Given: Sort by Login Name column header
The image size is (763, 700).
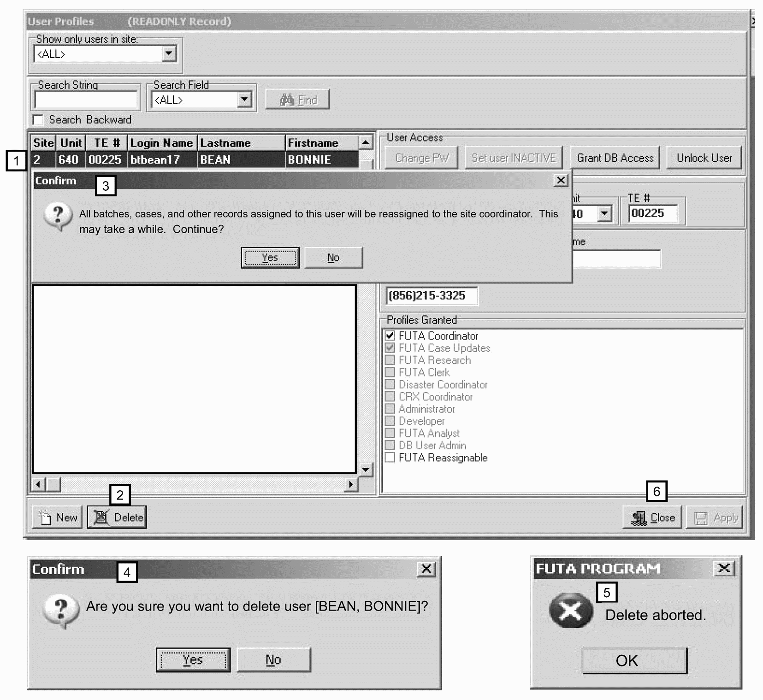Looking at the screenshot, I should [161, 143].
